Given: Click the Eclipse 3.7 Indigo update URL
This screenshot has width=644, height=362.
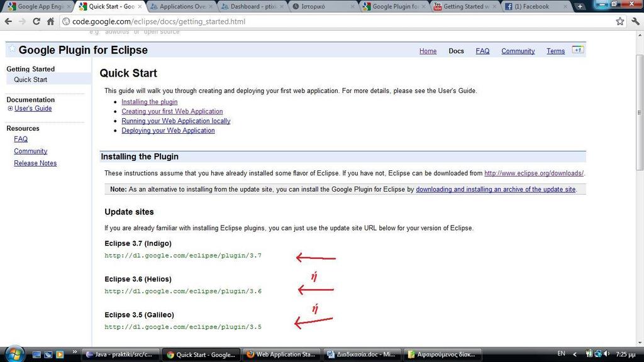Looking at the screenshot, I should (183, 255).
